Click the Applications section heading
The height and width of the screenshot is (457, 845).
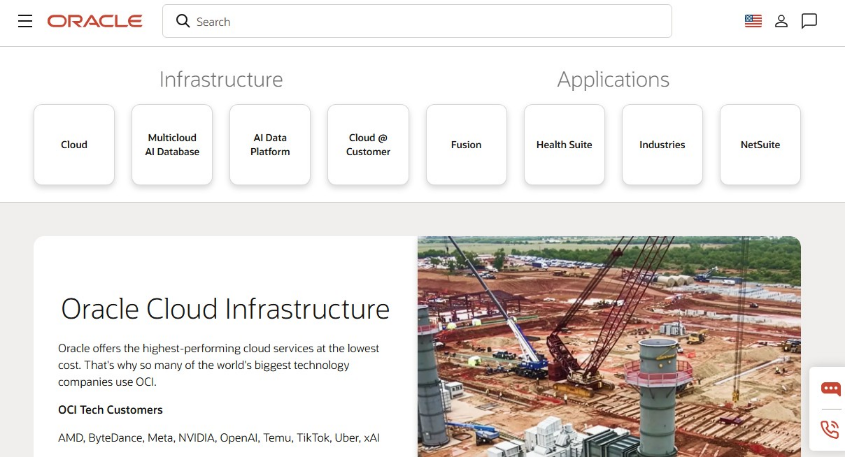click(x=613, y=80)
